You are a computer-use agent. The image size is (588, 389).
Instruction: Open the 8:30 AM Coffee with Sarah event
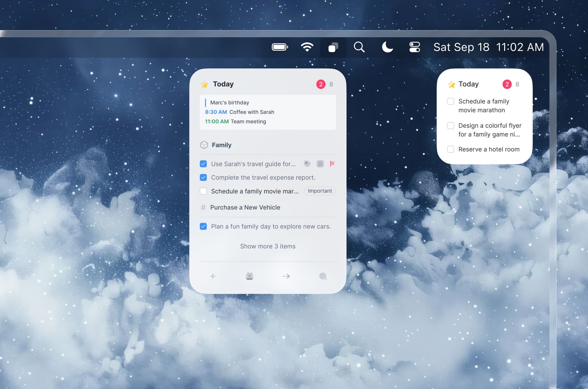point(240,112)
